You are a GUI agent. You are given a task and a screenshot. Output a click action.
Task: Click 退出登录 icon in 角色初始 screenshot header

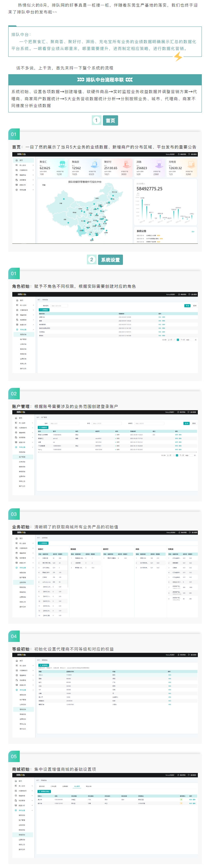point(190,294)
